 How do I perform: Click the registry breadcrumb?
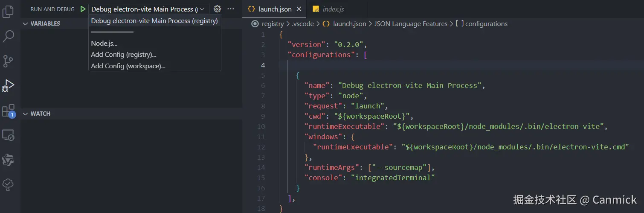(273, 24)
